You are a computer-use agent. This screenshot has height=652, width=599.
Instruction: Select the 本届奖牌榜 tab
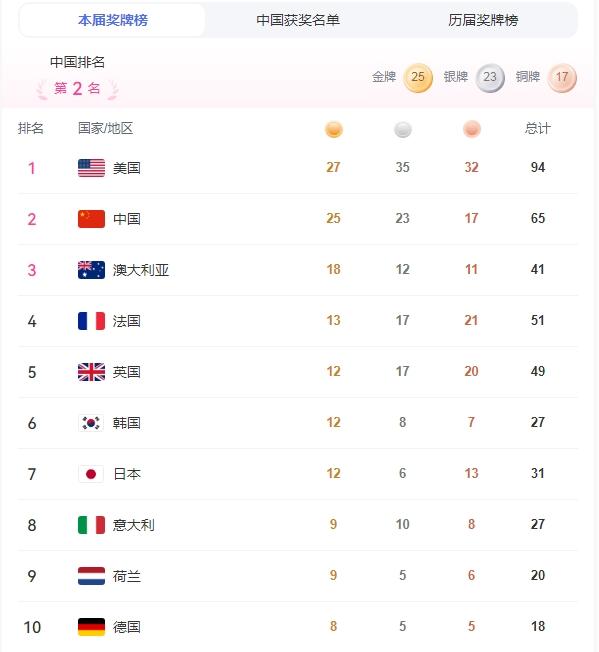click(x=113, y=20)
